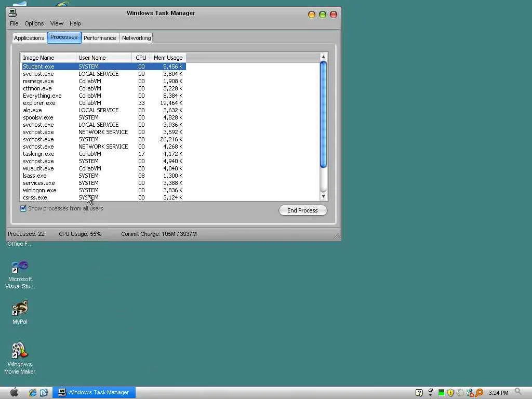Screen dimensions: 532x399
Task: Click the 19,464 K memory value
Action: tap(171, 103)
